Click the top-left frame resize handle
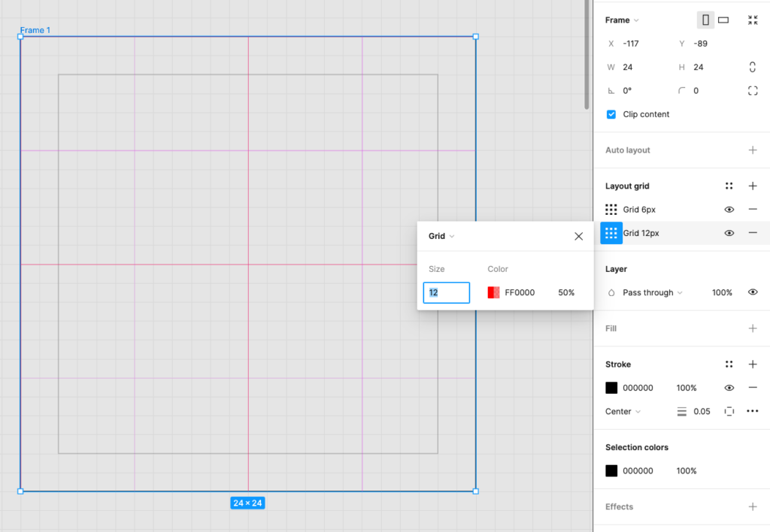 coord(20,36)
